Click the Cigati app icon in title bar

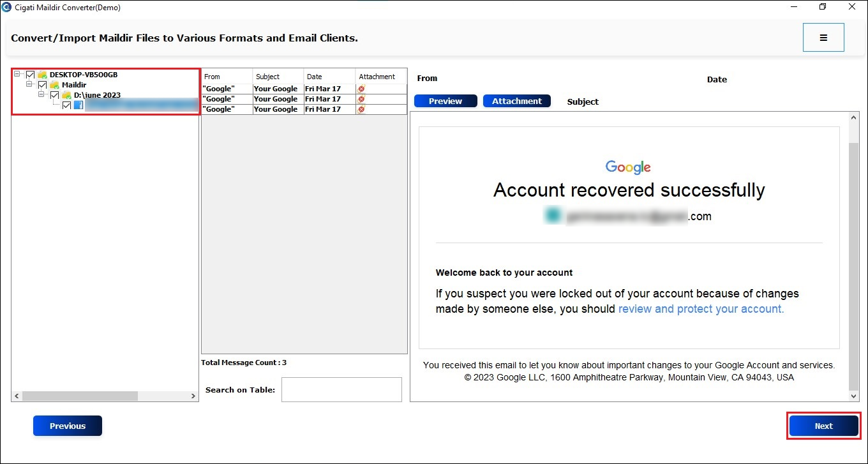click(x=6, y=8)
